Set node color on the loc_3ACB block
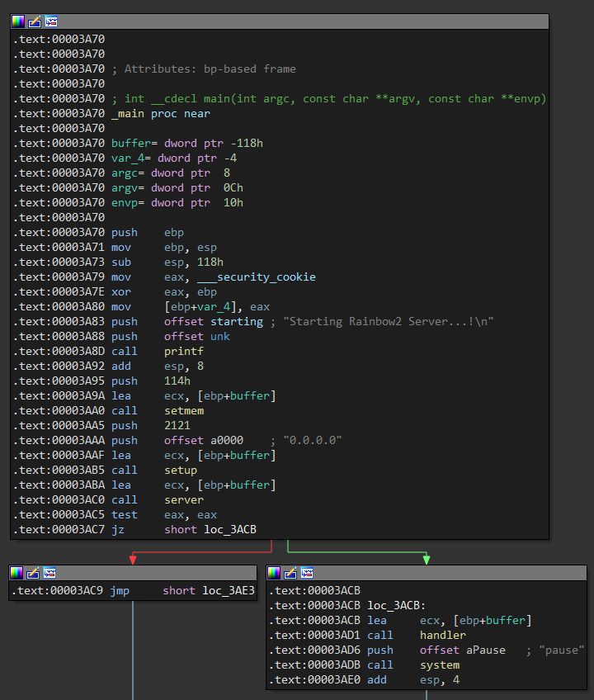 click(274, 573)
